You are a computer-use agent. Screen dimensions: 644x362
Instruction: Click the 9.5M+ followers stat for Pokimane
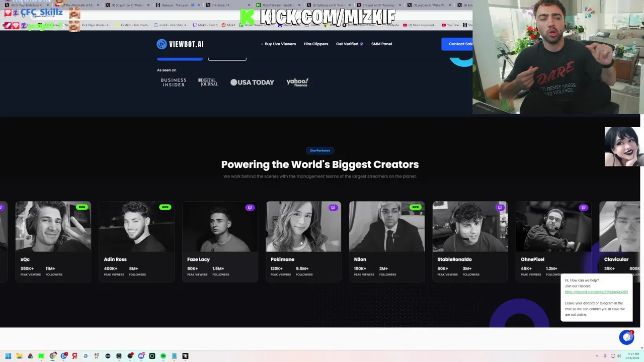coord(304,271)
